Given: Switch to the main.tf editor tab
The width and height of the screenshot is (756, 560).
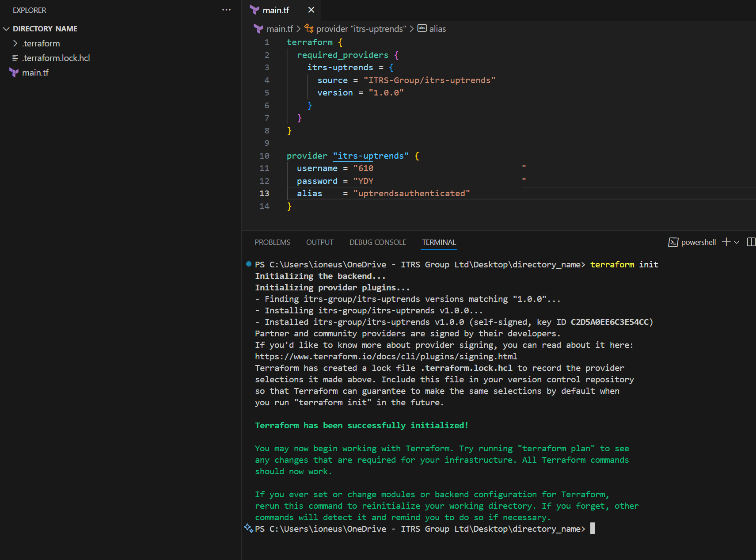Looking at the screenshot, I should click(x=276, y=10).
